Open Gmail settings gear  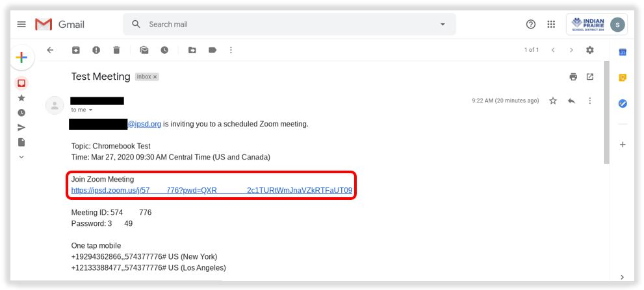[x=590, y=50]
